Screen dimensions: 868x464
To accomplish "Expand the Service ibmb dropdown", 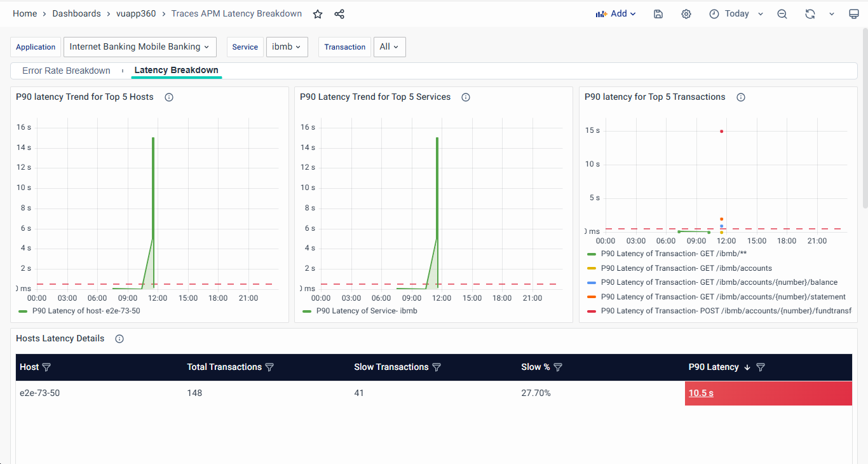I will [287, 47].
